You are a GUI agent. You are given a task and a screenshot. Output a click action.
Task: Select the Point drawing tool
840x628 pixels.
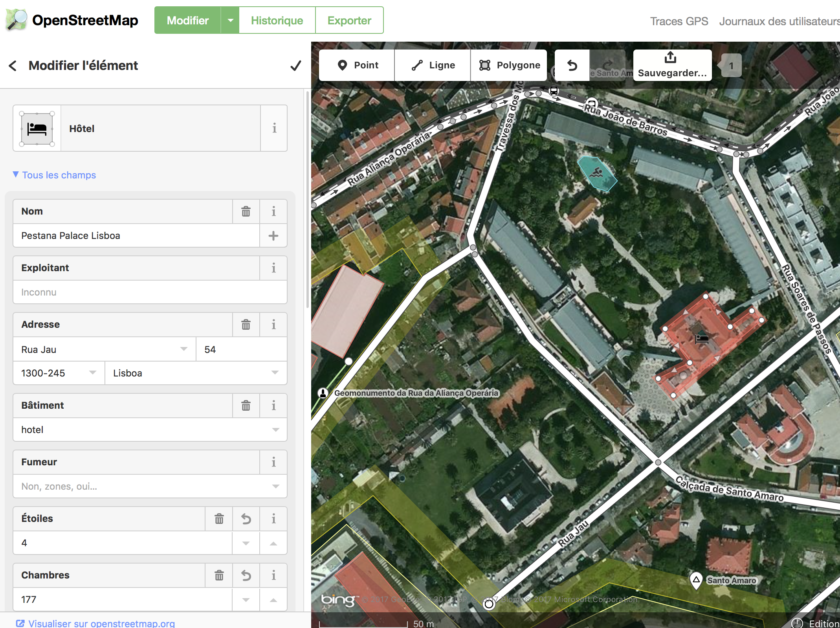pos(357,65)
